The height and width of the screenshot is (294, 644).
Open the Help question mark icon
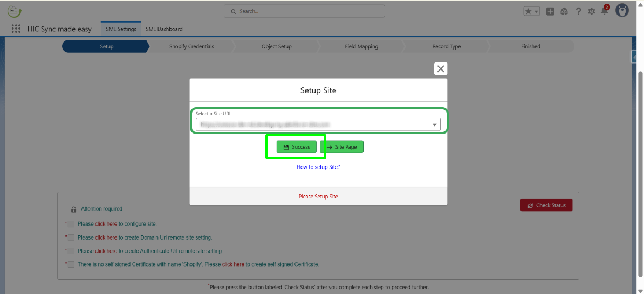click(x=578, y=11)
